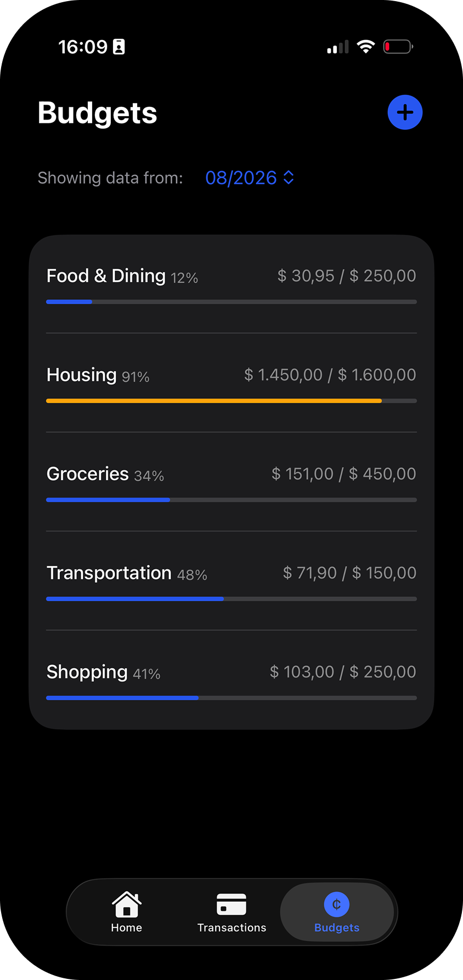Tap the blue plus add budget button
The width and height of the screenshot is (463, 980).
point(405,112)
